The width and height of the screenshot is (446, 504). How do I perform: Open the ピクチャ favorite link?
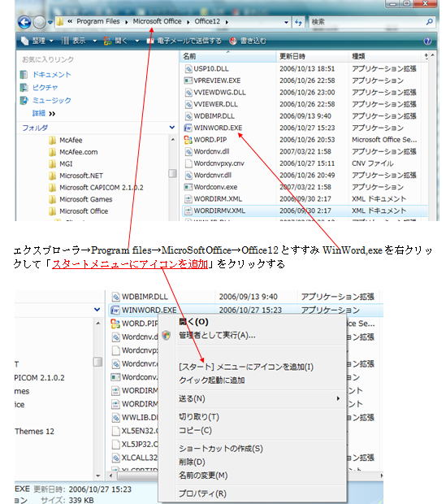[45, 88]
